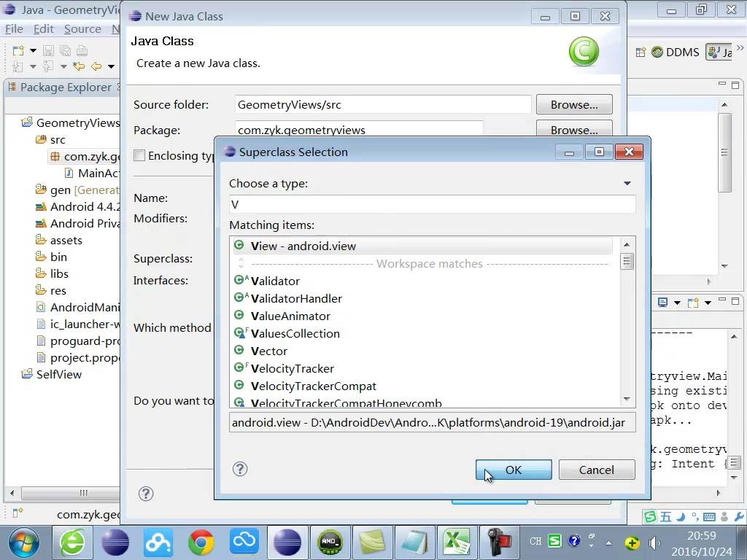Click the matching items scrollbar thumb
The width and height of the screenshot is (747, 560).
point(627,262)
